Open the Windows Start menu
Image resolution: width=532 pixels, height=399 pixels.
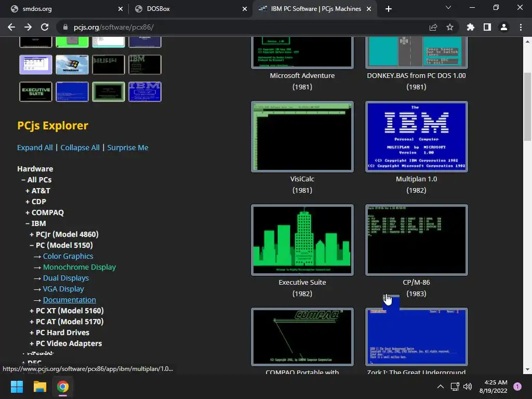(x=17, y=387)
